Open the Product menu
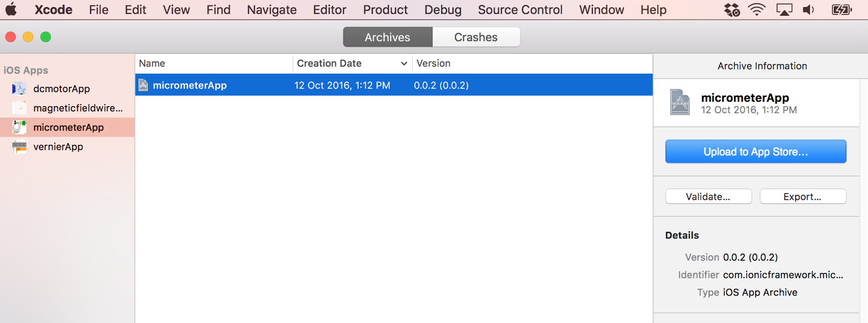868x323 pixels. pyautogui.click(x=385, y=10)
